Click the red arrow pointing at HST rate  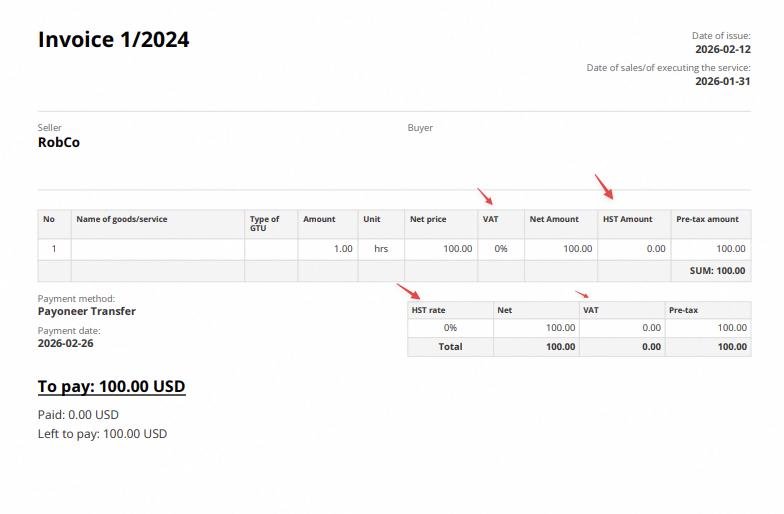click(x=407, y=292)
